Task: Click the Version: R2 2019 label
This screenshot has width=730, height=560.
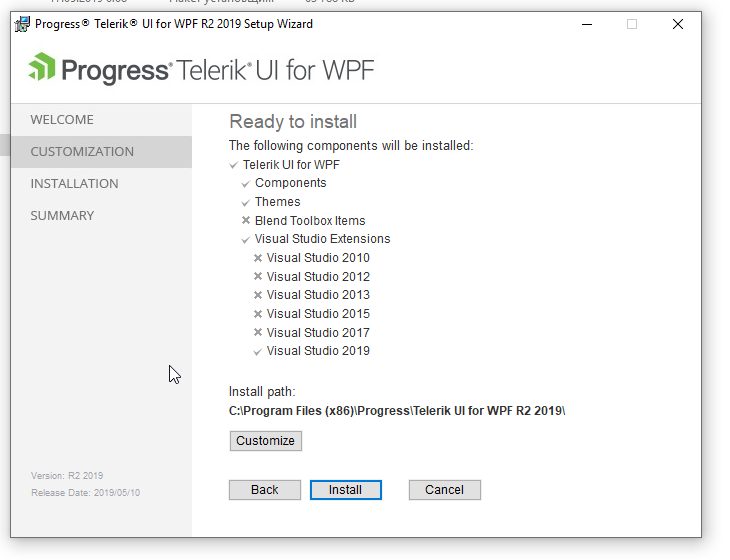Action: pyautogui.click(x=67, y=476)
